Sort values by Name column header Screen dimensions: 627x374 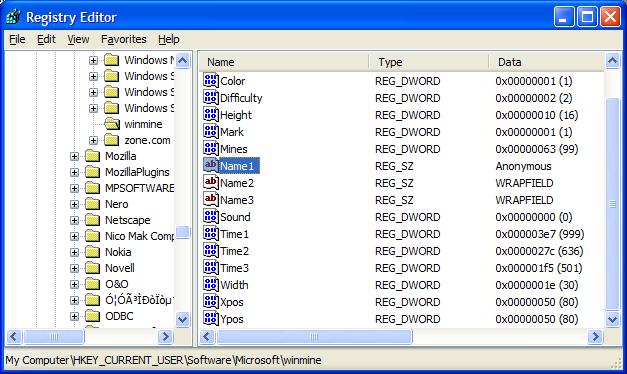(x=284, y=62)
